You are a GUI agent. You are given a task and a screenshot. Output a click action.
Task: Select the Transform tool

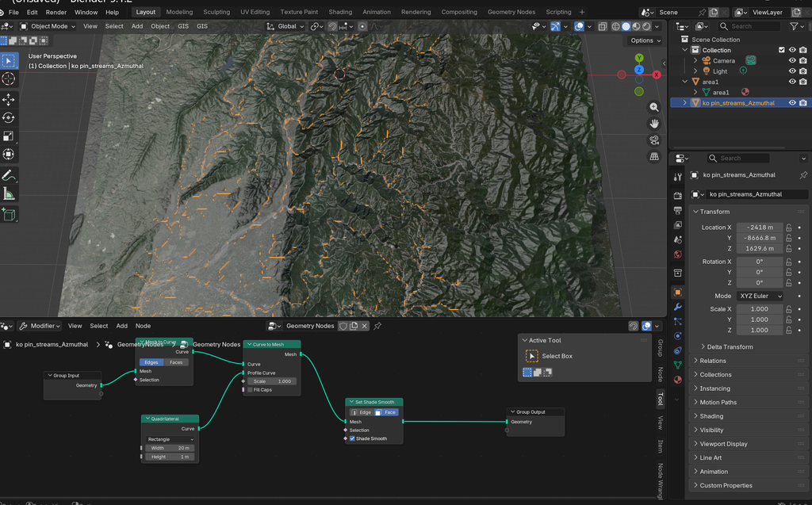[8, 155]
